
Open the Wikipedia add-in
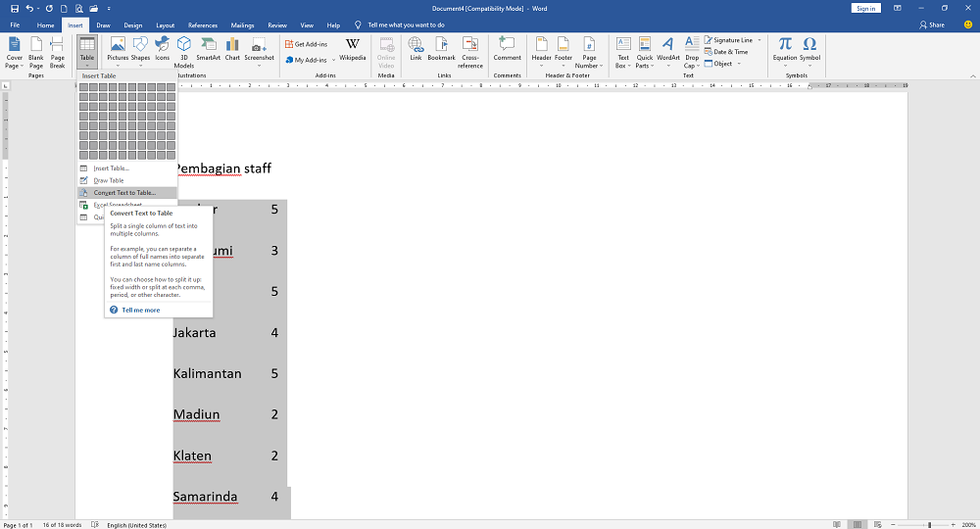pyautogui.click(x=353, y=49)
